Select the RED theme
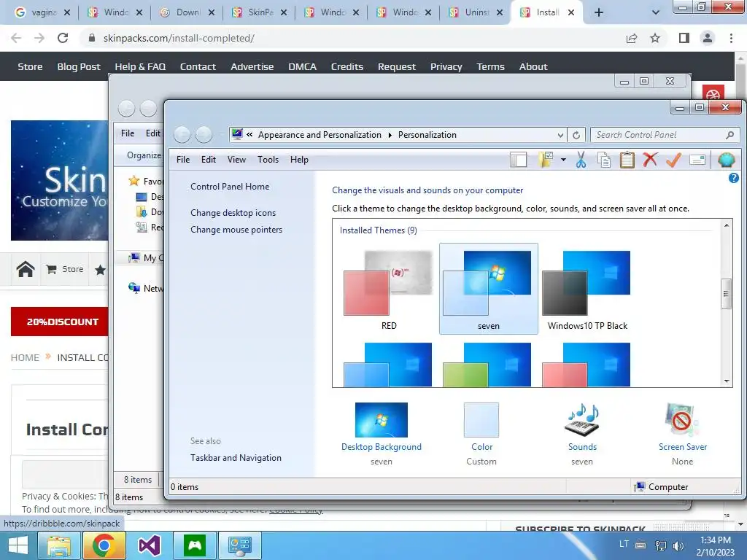Image resolution: width=747 pixels, height=560 pixels. tap(388, 290)
